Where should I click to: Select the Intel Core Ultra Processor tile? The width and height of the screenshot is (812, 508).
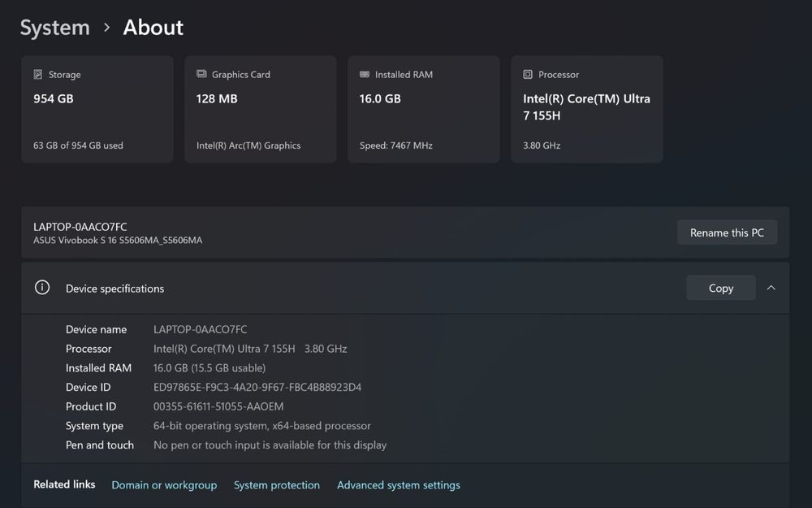click(x=587, y=110)
